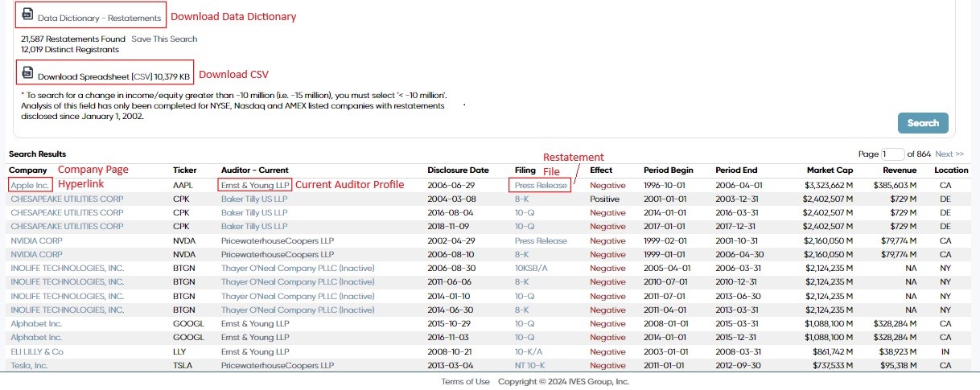
Task: Sort by Ticker column header
Action: (x=185, y=170)
